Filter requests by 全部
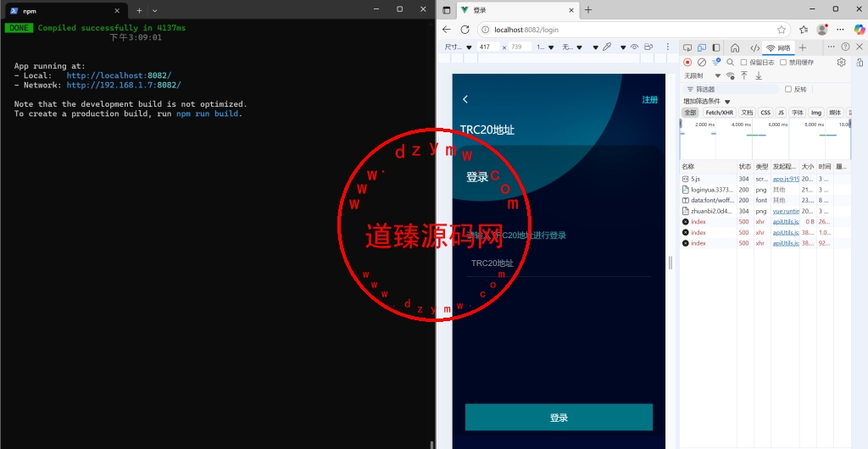The image size is (868, 449). coord(690,112)
